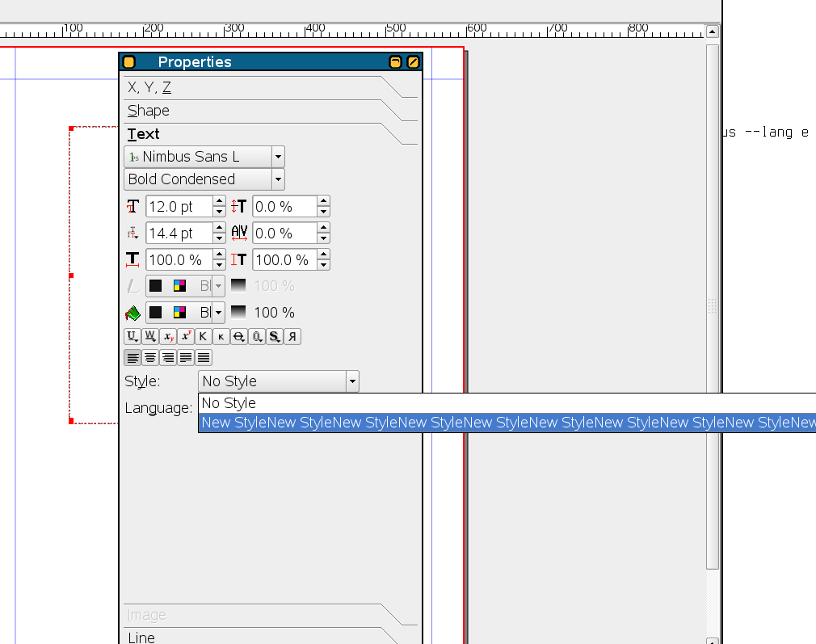The image size is (816, 644).
Task: Open the Bold Condensed font style dropdown
Action: click(278, 179)
